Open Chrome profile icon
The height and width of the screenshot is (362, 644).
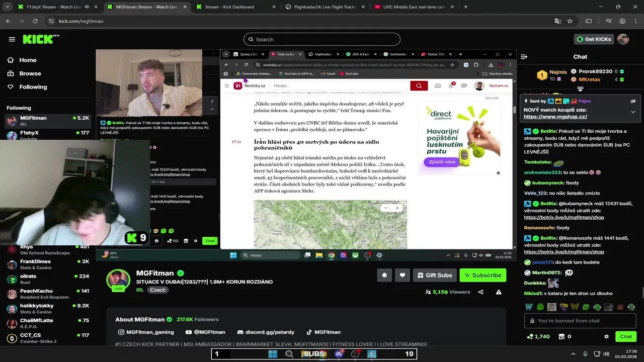[x=622, y=21]
